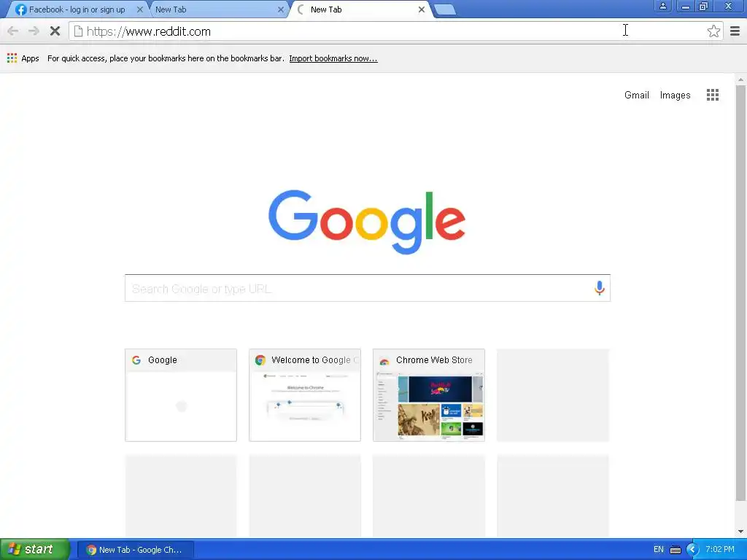Viewport: 747px width, 560px height.
Task: Click the Chrome user profile icon
Action: tap(662, 6)
